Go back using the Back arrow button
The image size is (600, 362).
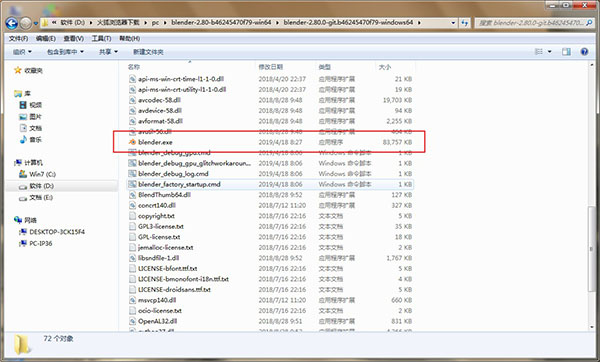[12, 23]
